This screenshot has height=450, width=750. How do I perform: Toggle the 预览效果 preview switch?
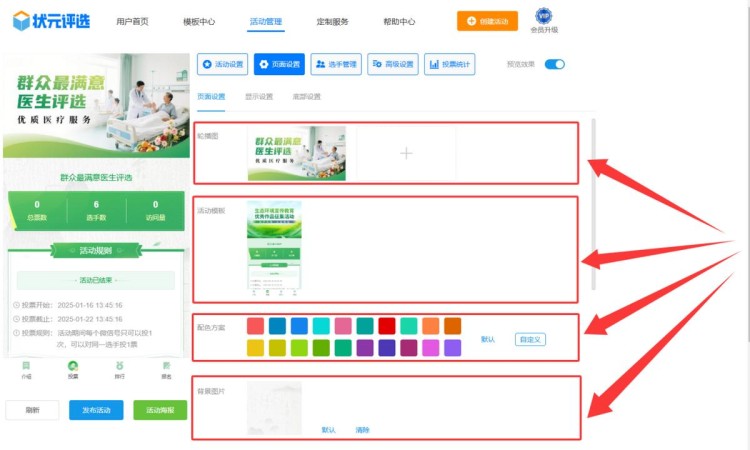point(554,64)
